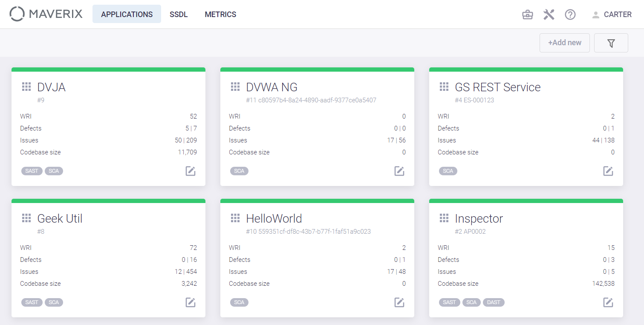Click the grid icon on HelloWorld card
The width and height of the screenshot is (644, 325).
[x=235, y=218]
